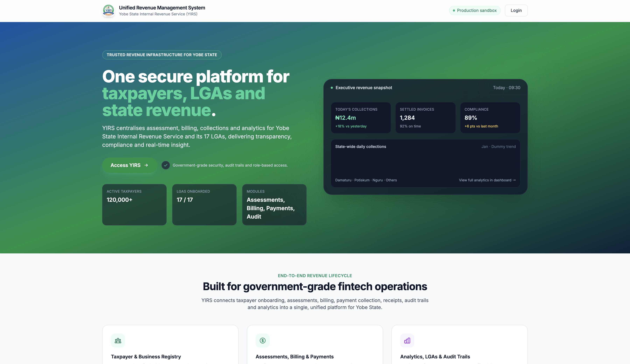Screen dimensions: 630x364
Task: Open Taxpayer & Business Registry card title
Action: 146,357
